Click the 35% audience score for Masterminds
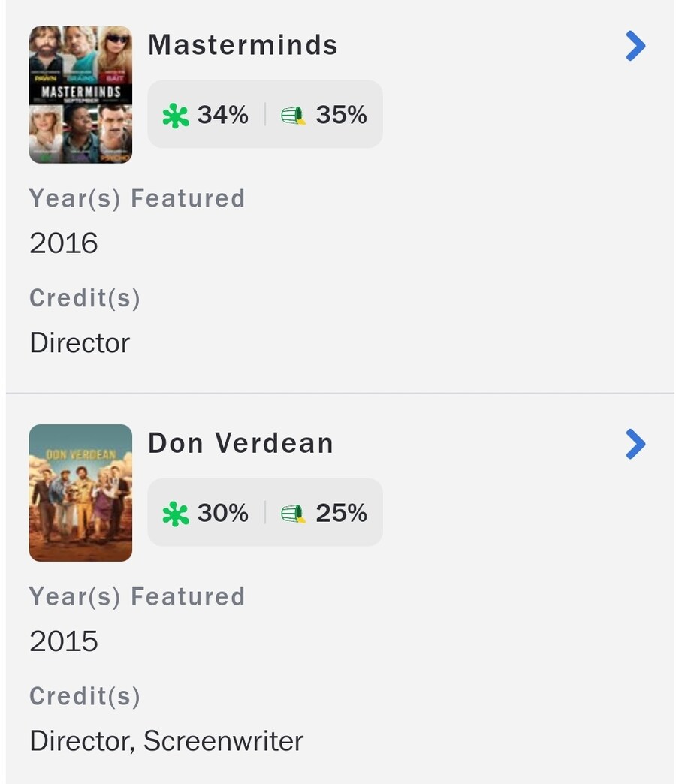 tap(341, 115)
